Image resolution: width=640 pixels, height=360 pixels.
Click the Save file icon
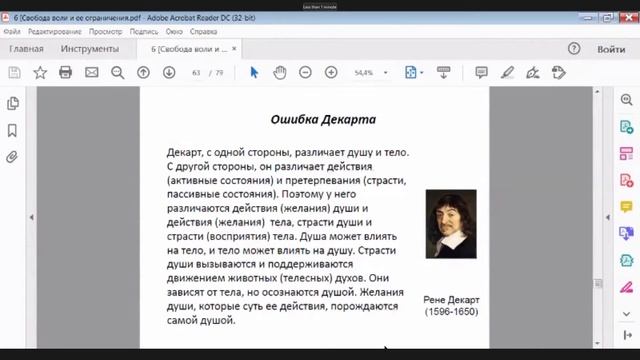pyautogui.click(x=14, y=73)
